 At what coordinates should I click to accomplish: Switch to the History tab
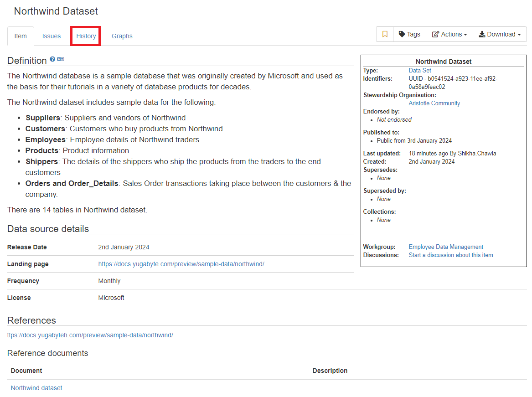coord(86,36)
